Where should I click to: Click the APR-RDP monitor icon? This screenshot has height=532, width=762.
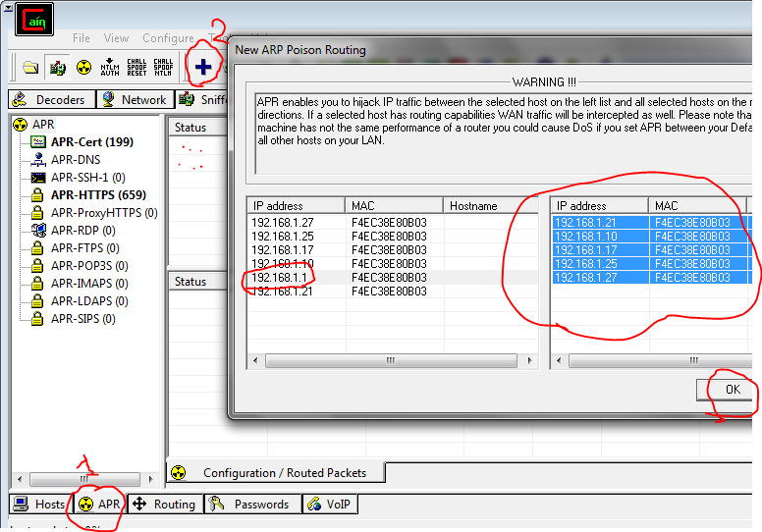(x=38, y=231)
